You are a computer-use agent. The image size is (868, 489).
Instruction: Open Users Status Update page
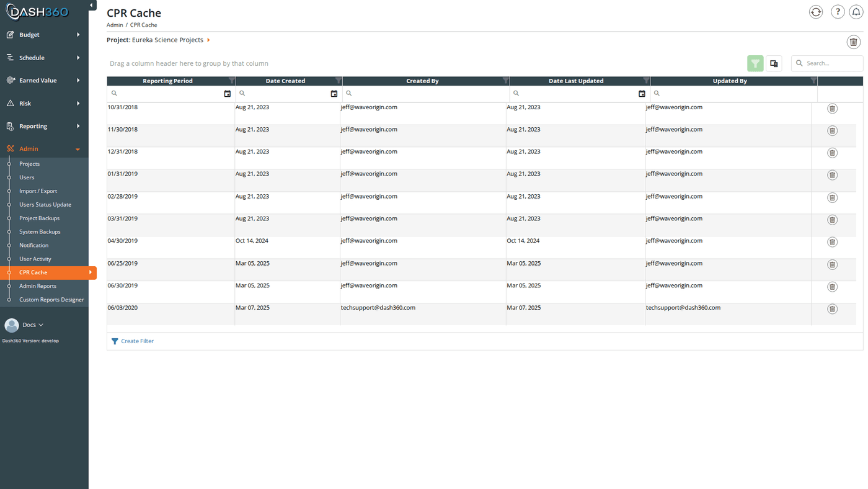coord(44,205)
